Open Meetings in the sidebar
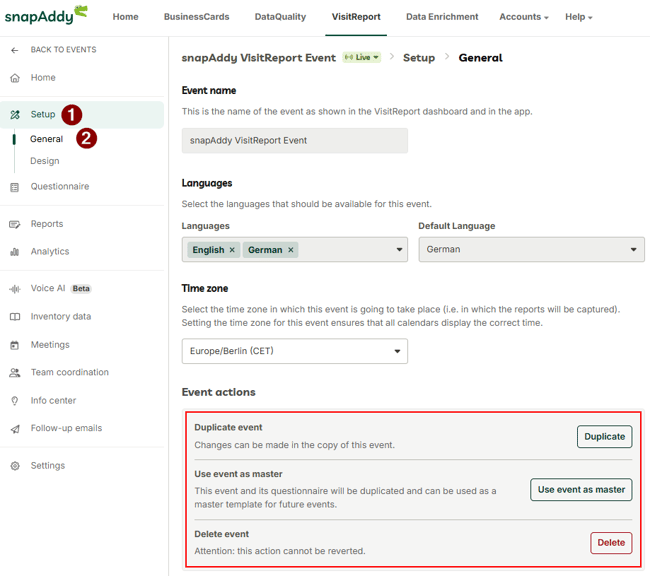Screen dimensions: 650x576 (50, 345)
